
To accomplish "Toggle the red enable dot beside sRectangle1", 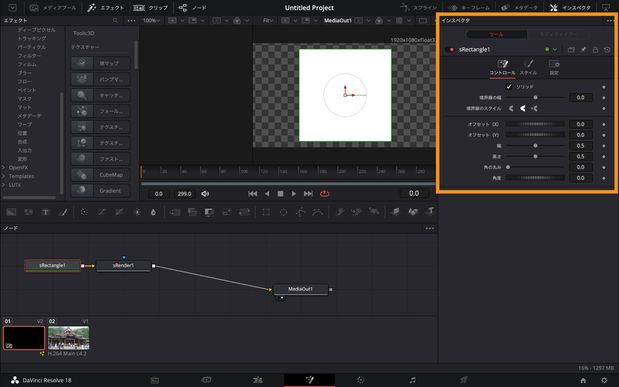I will 452,50.
